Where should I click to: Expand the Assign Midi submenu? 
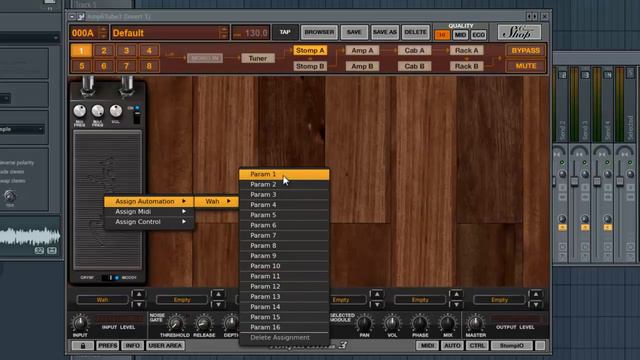pyautogui.click(x=149, y=211)
